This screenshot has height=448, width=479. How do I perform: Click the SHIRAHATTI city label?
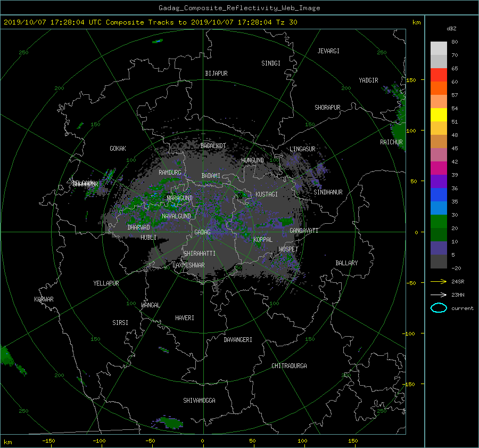coord(200,254)
